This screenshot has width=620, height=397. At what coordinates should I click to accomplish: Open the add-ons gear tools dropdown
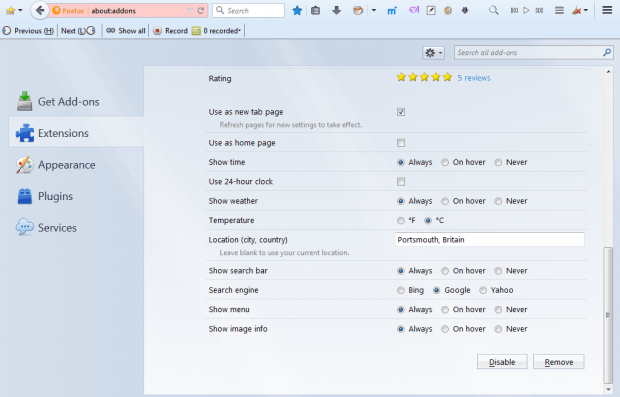coord(433,53)
